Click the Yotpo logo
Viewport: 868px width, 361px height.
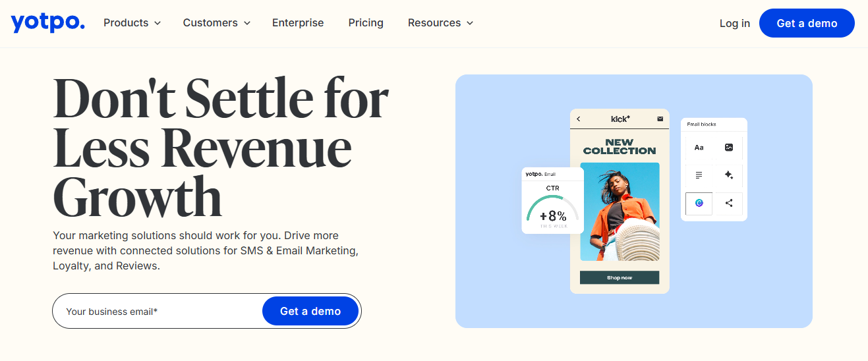coord(47,23)
